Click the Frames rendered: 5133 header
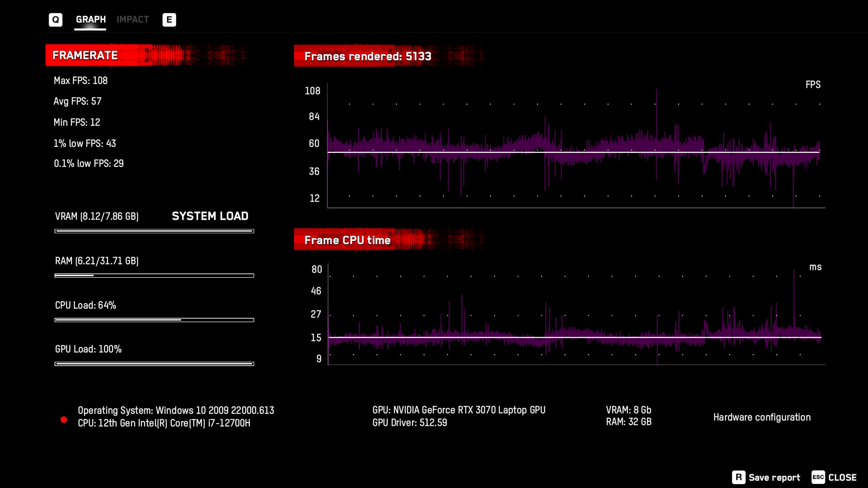This screenshot has height=488, width=868. pos(368,56)
